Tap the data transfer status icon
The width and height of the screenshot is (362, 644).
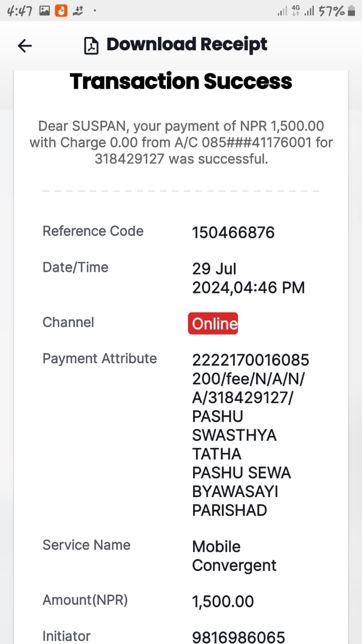click(78, 11)
